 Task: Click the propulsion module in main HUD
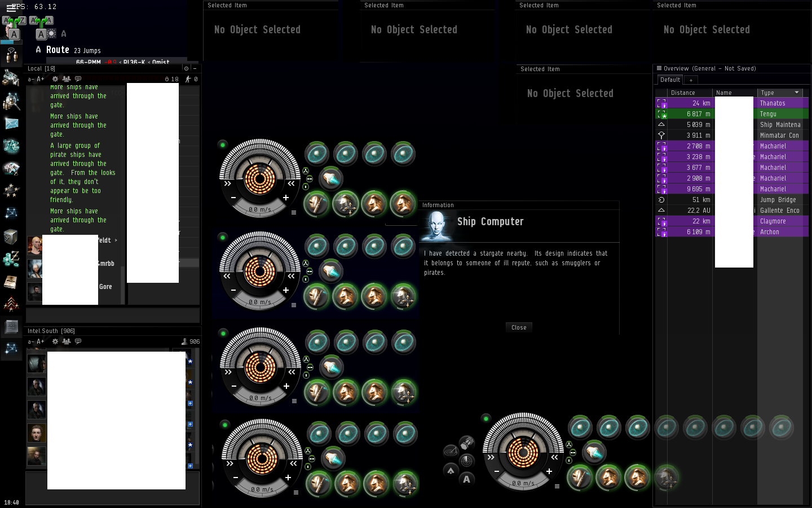pyautogui.click(x=594, y=452)
